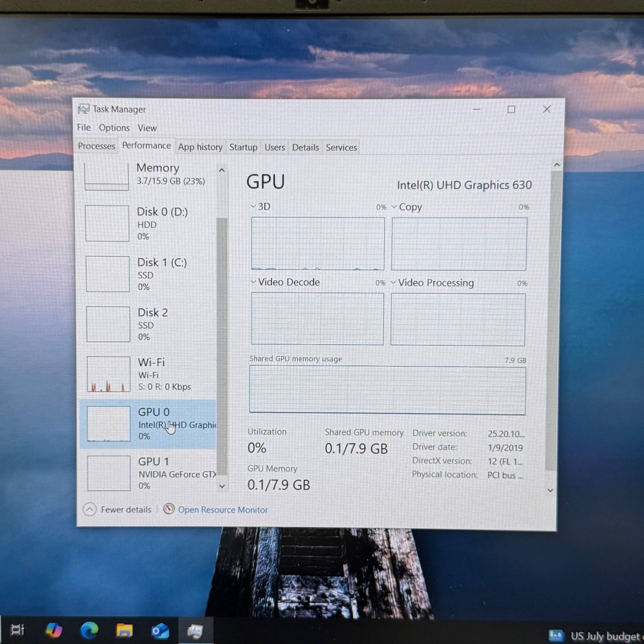Select the GPU 1 graph thumbnail
The image size is (644, 644).
[109, 473]
